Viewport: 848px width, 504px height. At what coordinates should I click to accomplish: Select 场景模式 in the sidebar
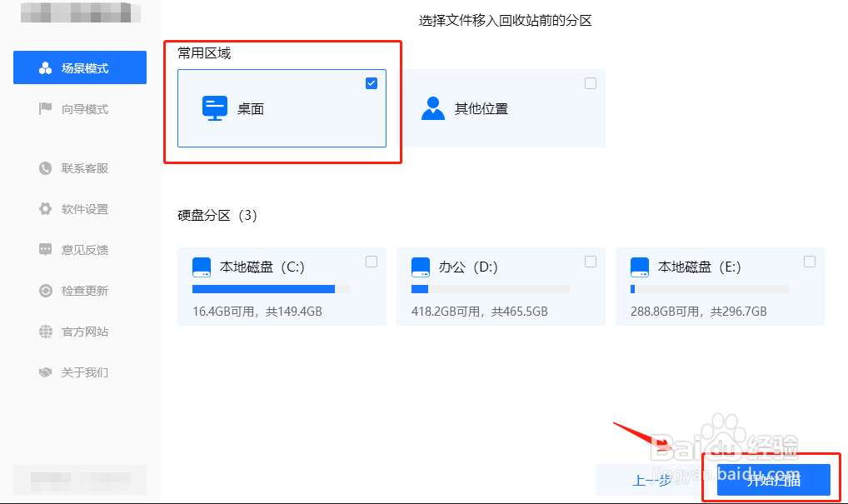[x=79, y=67]
